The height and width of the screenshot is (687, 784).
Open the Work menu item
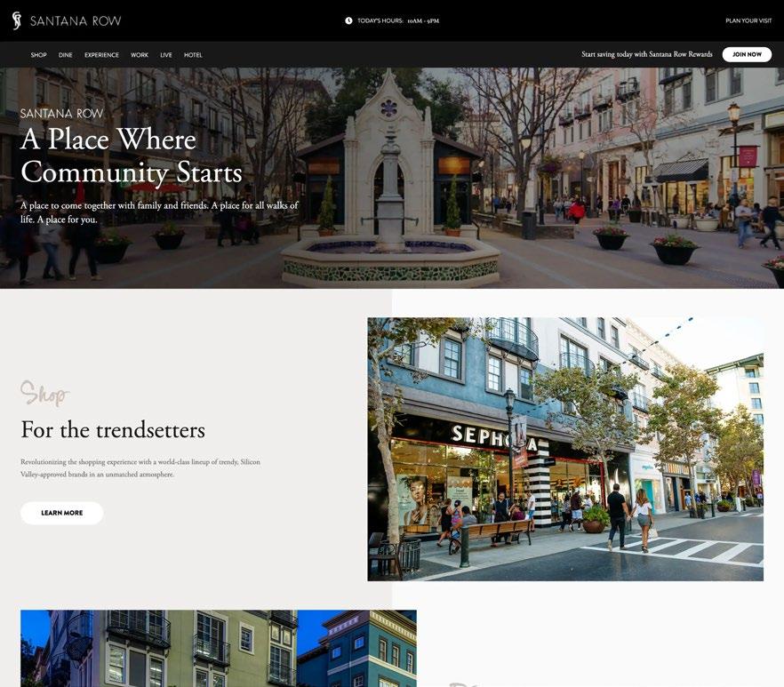(140, 55)
